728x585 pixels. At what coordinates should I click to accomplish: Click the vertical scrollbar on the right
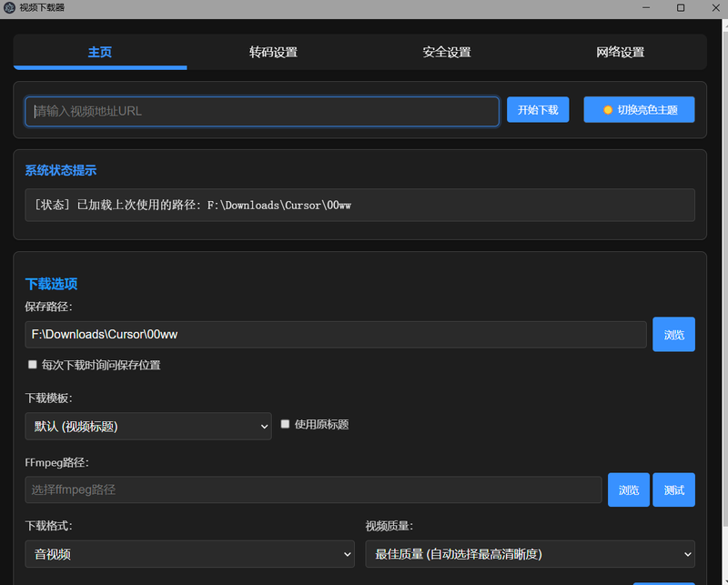725,278
